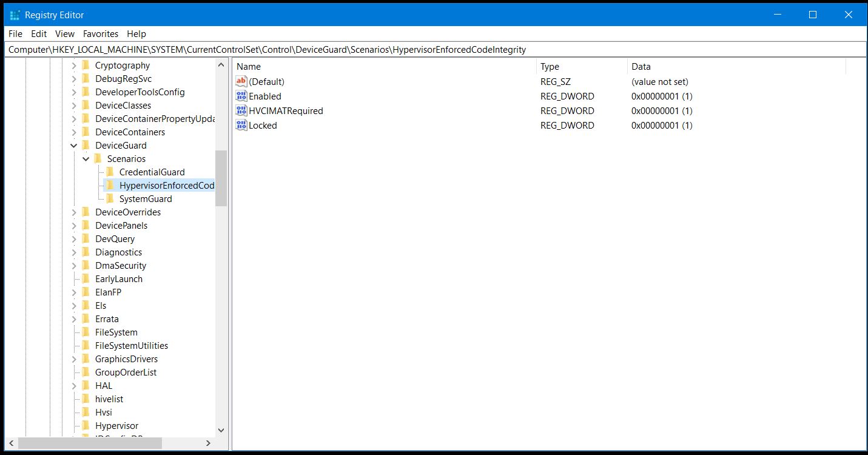
Task: Click the EarlyLaunch folder icon
Action: coord(86,279)
